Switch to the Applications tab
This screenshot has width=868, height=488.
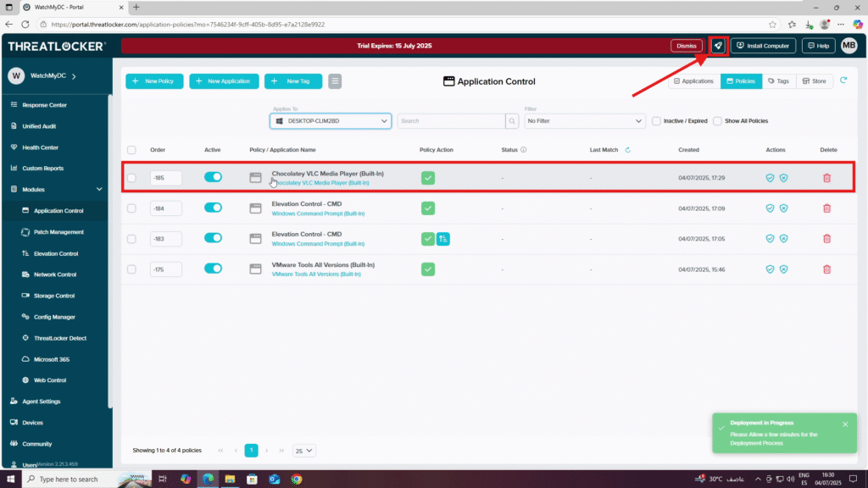coord(694,81)
